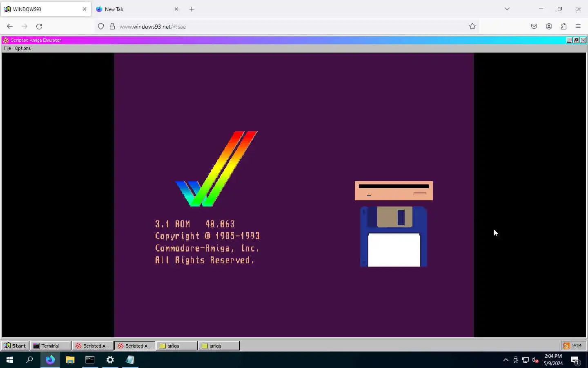
Task: Open the Firefox hamburger application menu
Action: pyautogui.click(x=578, y=27)
